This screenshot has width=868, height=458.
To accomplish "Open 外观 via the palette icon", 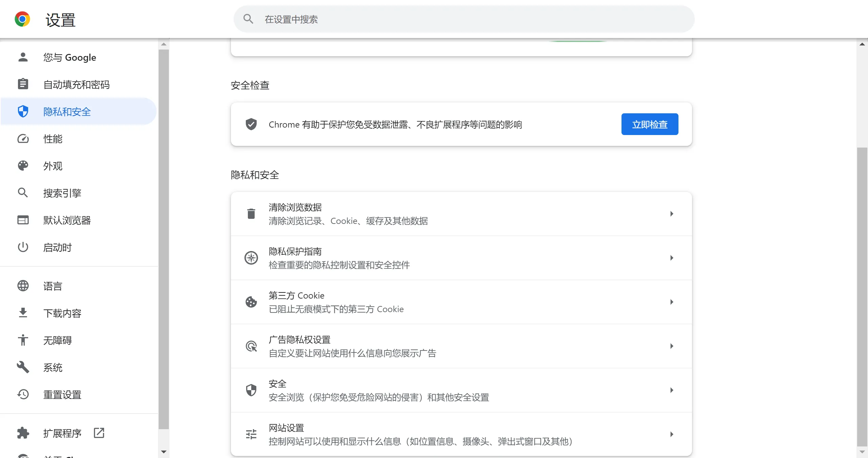I will (x=23, y=166).
